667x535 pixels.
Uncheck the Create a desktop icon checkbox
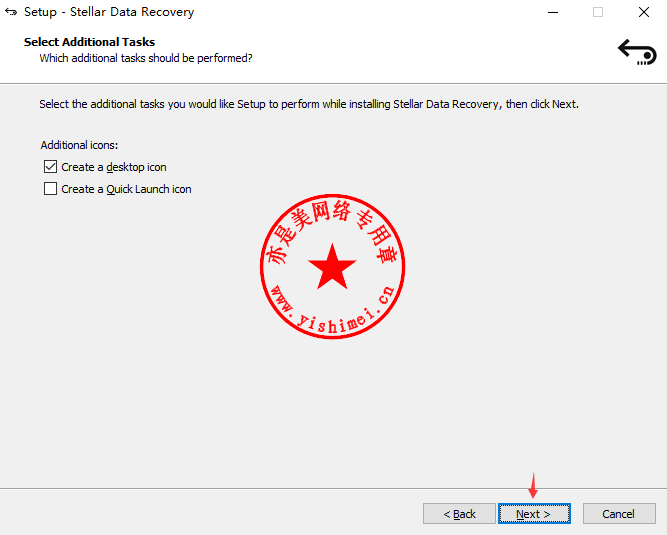[x=50, y=167]
